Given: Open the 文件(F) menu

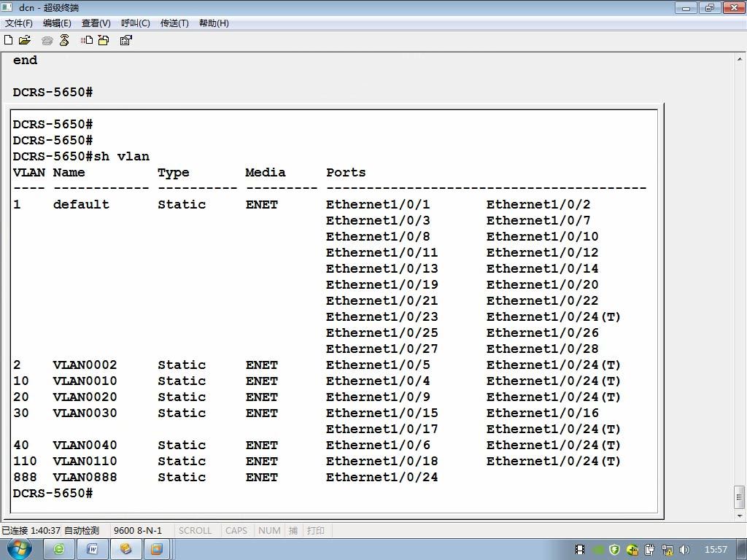Looking at the screenshot, I should click(x=18, y=23).
